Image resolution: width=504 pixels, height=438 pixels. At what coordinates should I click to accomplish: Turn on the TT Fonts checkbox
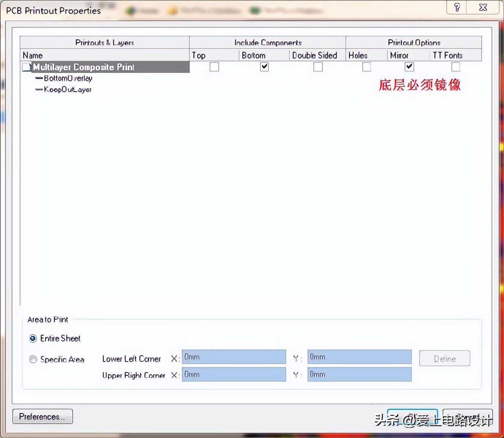pyautogui.click(x=455, y=67)
